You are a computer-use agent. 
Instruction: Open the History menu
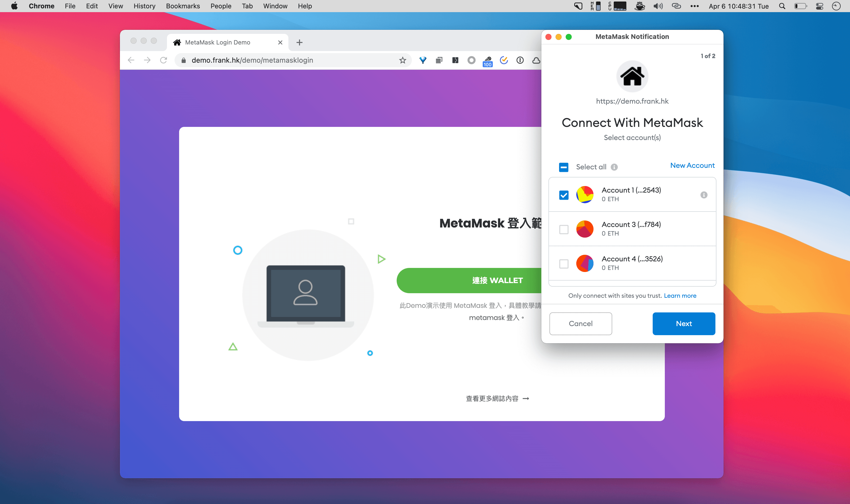(x=144, y=6)
